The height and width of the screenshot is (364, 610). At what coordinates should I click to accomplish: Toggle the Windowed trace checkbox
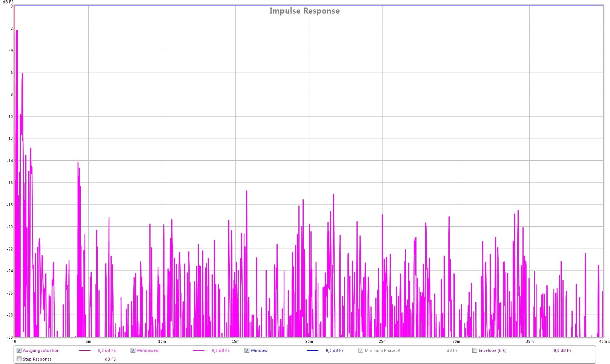pyautogui.click(x=133, y=350)
